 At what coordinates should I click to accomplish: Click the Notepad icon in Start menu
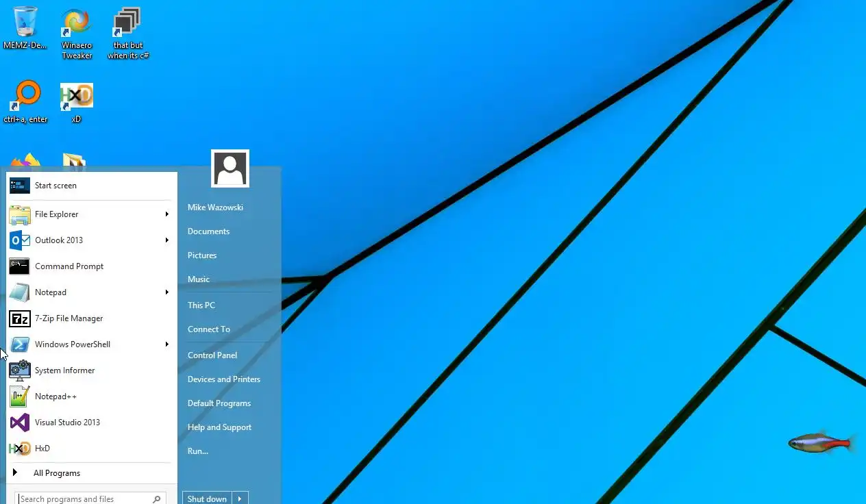coord(20,292)
